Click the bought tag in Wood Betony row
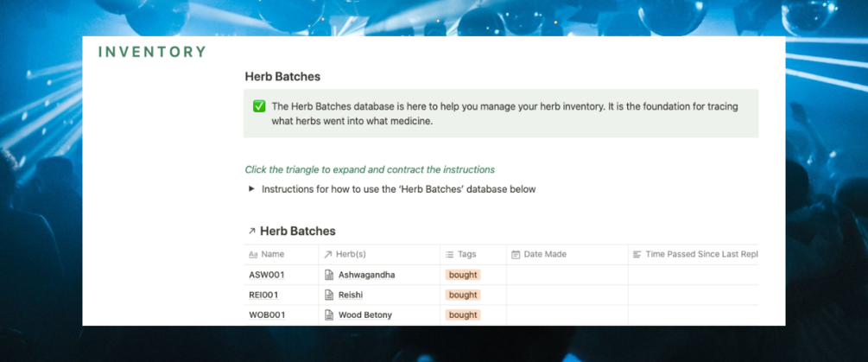Screen dimensions: 868x362 point(463,314)
